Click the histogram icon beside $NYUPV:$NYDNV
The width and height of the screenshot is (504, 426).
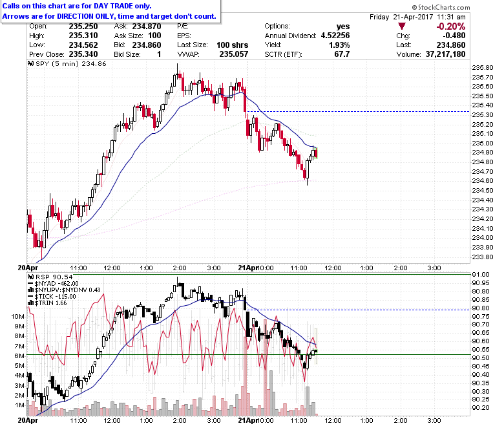[x=31, y=290]
